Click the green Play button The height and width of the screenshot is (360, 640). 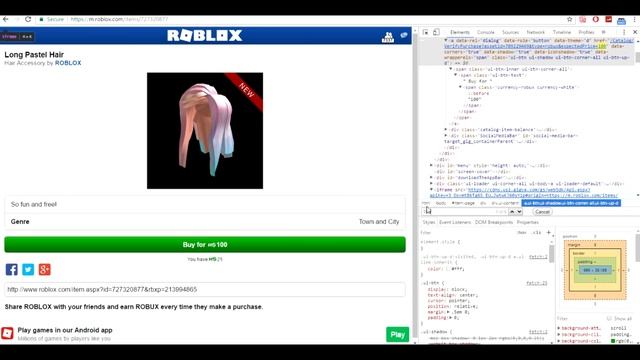[x=398, y=335]
